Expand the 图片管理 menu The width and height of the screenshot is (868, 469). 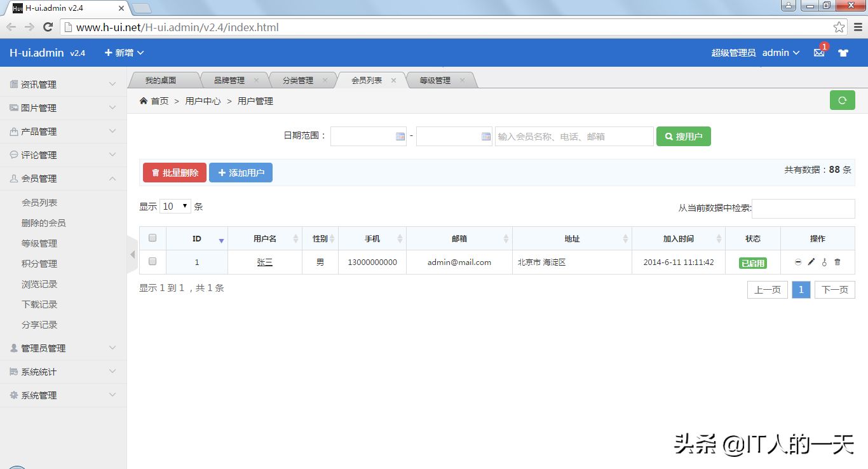[x=64, y=108]
